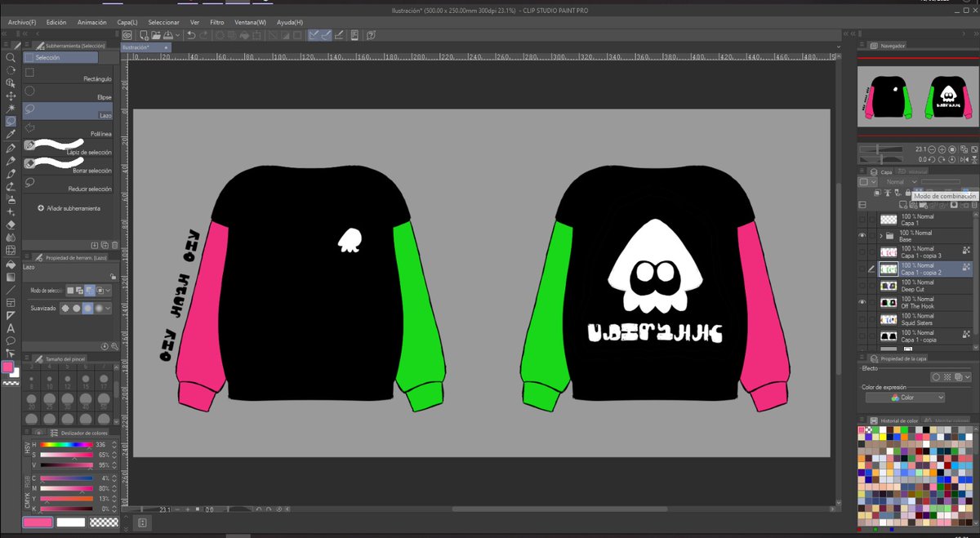Image resolution: width=980 pixels, height=538 pixels.
Task: Click the saturation S slider bar
Action: [x=67, y=454]
